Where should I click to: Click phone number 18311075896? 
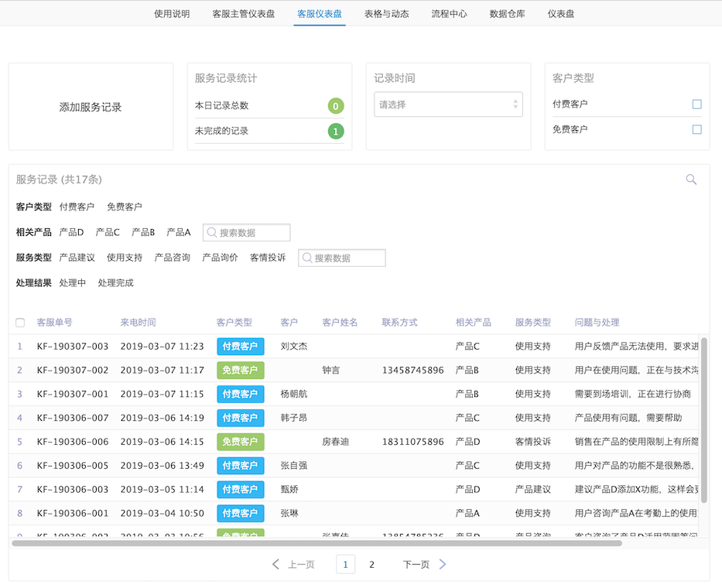413,442
